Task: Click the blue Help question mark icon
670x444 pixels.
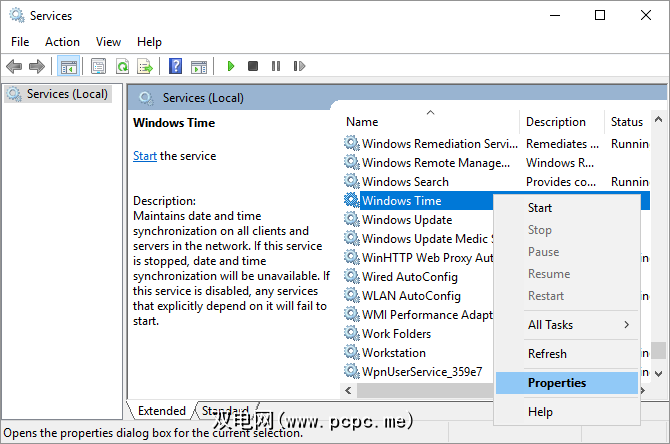Action: (175, 66)
